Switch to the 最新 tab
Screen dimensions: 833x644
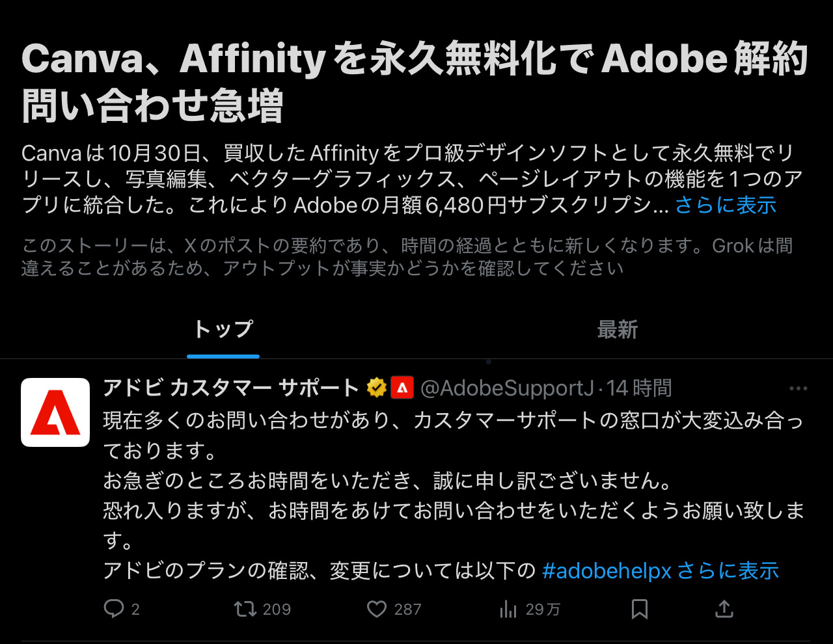coord(617,329)
